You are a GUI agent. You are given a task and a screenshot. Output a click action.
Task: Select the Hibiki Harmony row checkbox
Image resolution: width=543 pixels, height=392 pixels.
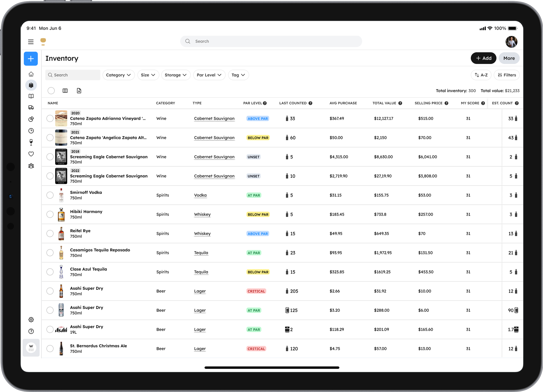[x=50, y=214]
